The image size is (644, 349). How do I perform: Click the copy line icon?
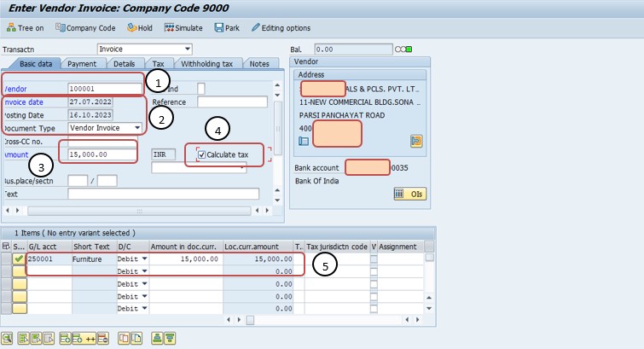[x=124, y=338]
